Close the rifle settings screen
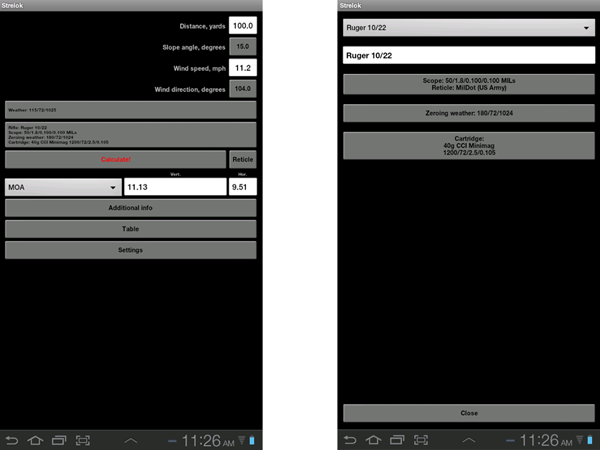This screenshot has width=600, height=450. (469, 413)
